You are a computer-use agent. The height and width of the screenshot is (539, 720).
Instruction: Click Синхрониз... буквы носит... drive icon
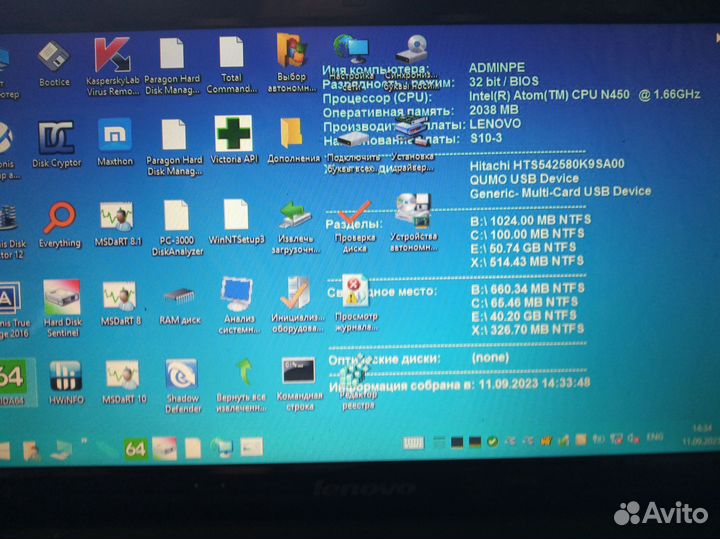[x=412, y=62]
